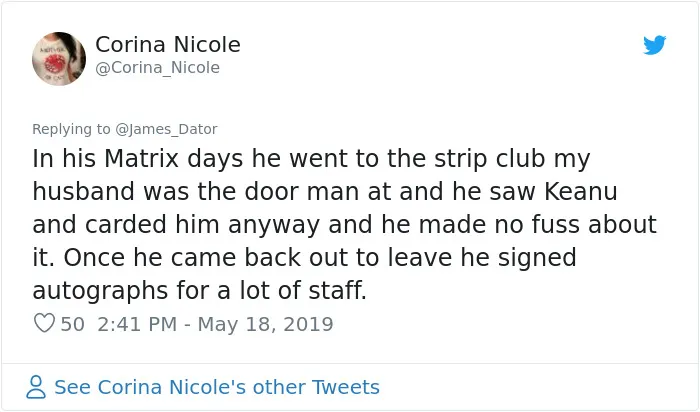Click the phrase 'strip club' in the tweet
The image size is (700, 412).
pos(490,159)
